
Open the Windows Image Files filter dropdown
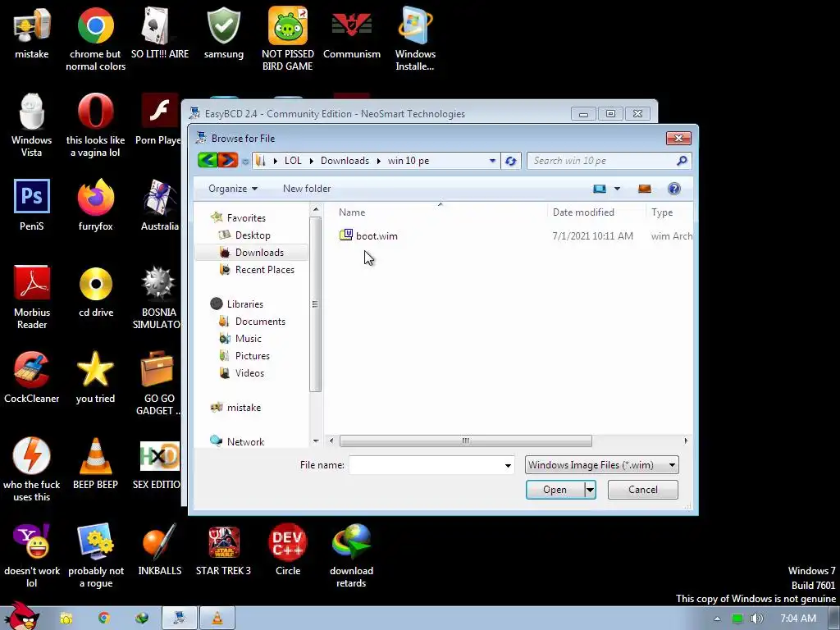(601, 465)
